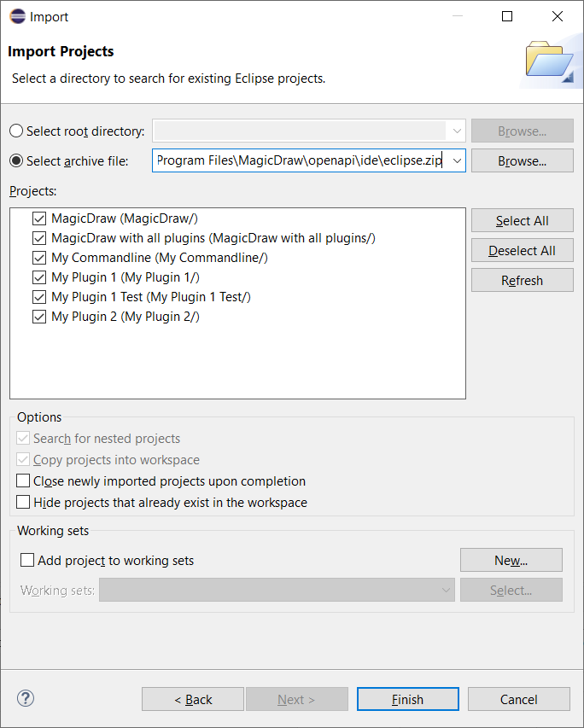Enable Close newly imported projects upon completion
Viewport: 584px width, 728px height.
point(23,481)
